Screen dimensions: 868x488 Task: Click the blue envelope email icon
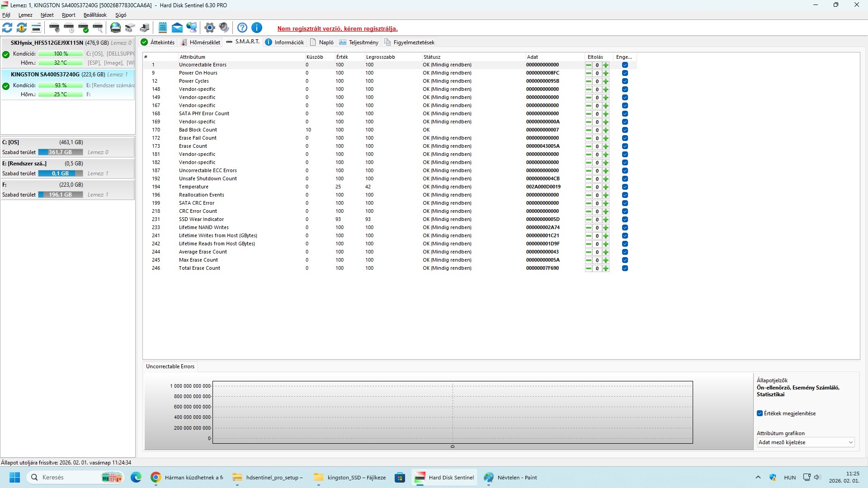pos(177,28)
